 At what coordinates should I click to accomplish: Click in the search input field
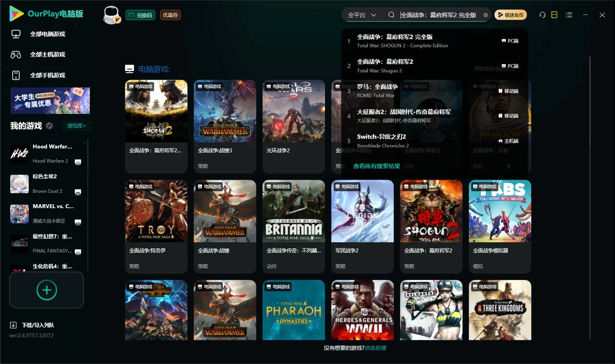tap(440, 15)
